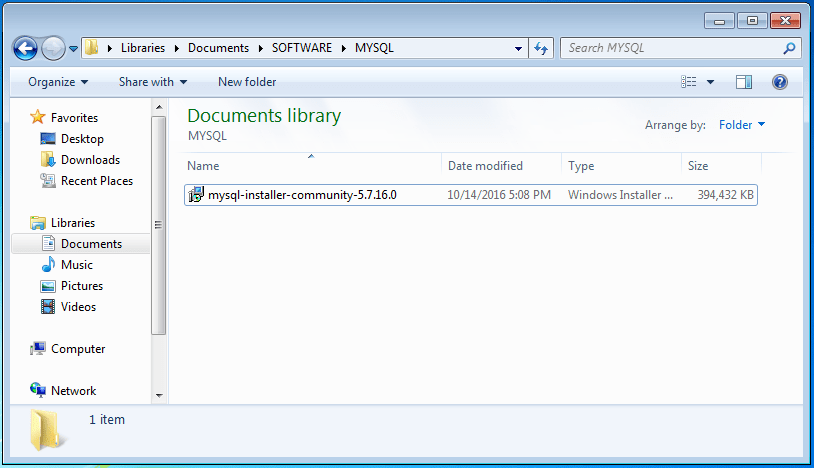Expand the arrow after SOFTWARE in path
This screenshot has width=814, height=468.
pos(344,48)
